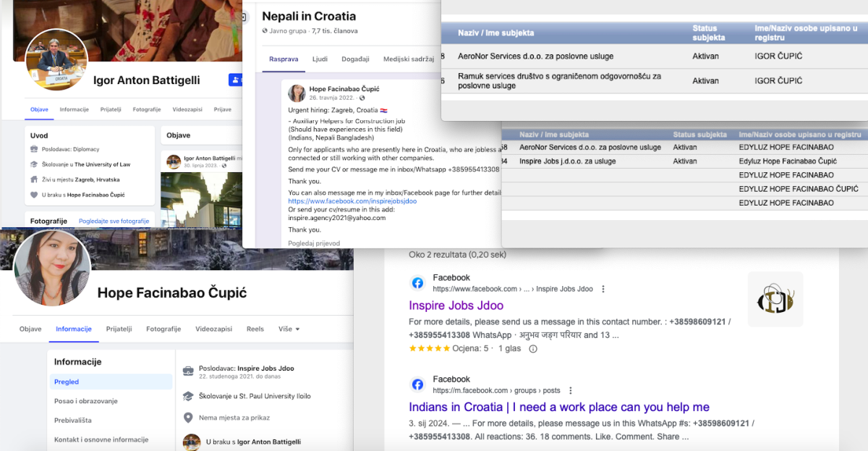Click Hope Facinabao Čupić's large profile picture

tap(52, 269)
